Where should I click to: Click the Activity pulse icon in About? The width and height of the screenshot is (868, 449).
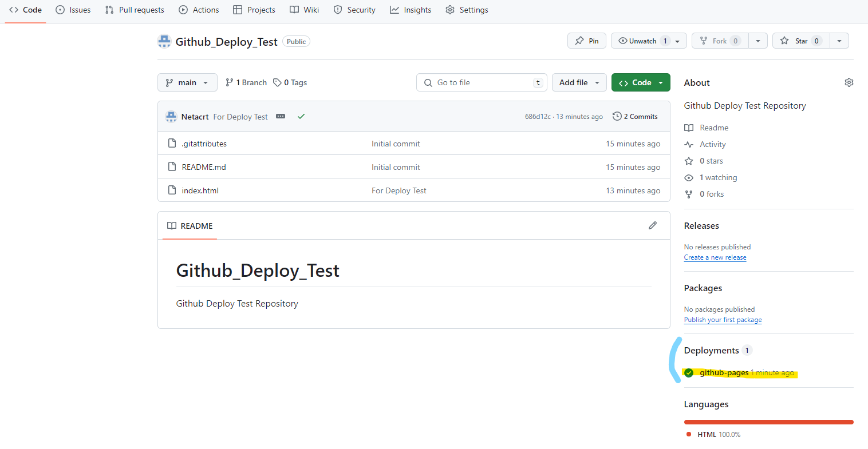(x=689, y=144)
